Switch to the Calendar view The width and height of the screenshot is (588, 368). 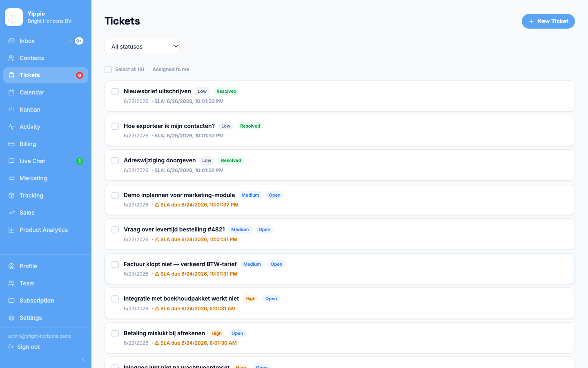coord(46,92)
